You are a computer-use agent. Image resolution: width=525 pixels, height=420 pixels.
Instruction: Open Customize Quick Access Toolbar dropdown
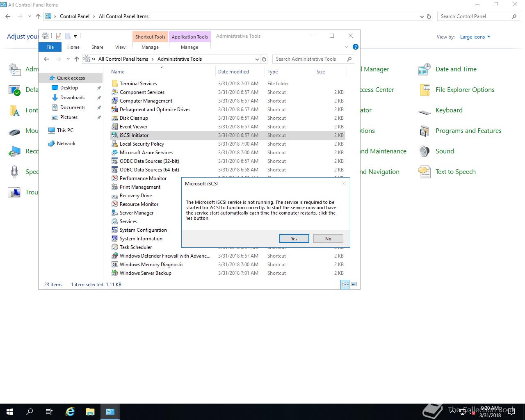[75, 36]
